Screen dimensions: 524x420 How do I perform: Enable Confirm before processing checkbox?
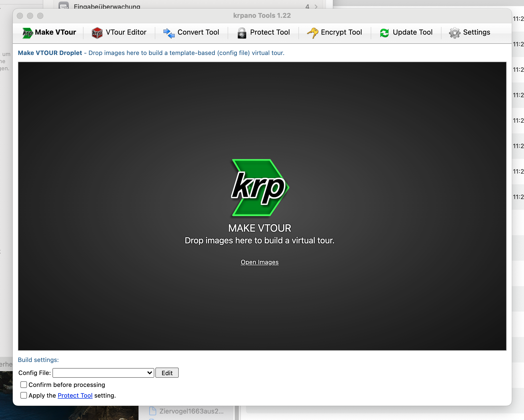tap(24, 385)
